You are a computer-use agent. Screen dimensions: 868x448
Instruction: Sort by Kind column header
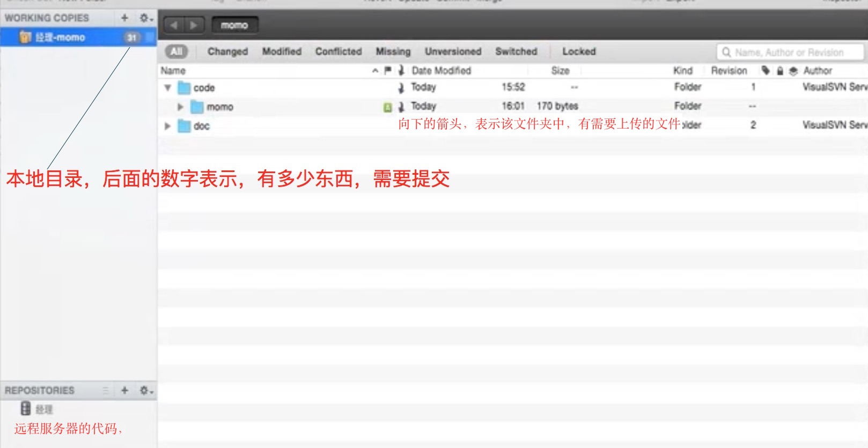coord(683,71)
